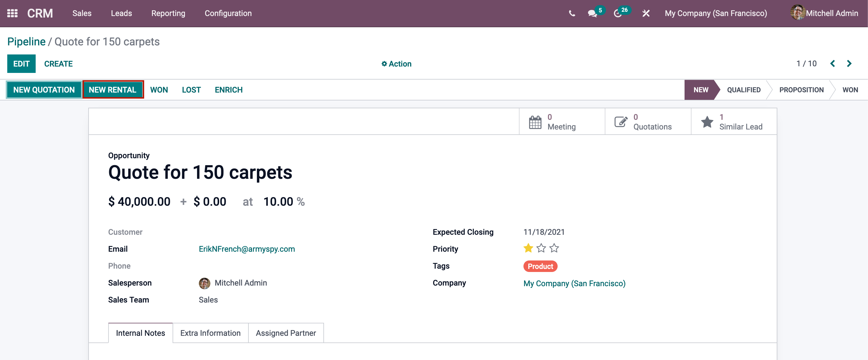Open the Leads menu
868x360 pixels.
coord(121,13)
